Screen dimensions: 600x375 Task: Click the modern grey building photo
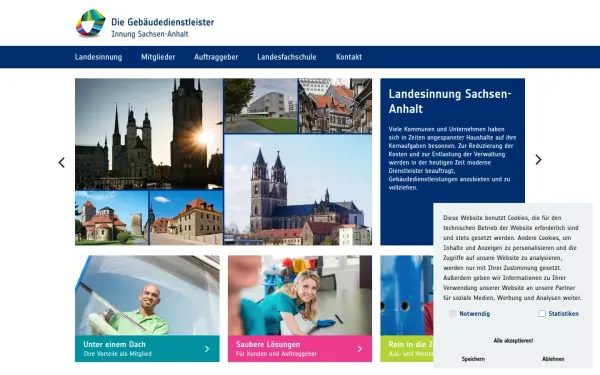point(261,106)
